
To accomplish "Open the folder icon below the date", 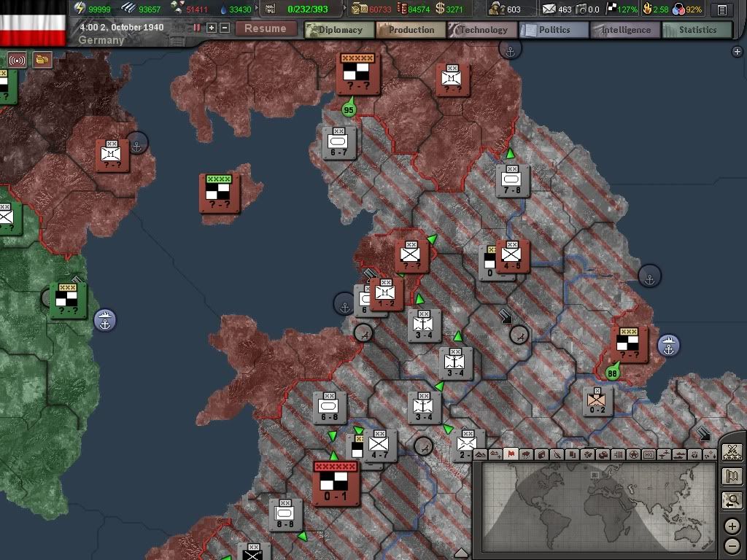I will coord(42,60).
